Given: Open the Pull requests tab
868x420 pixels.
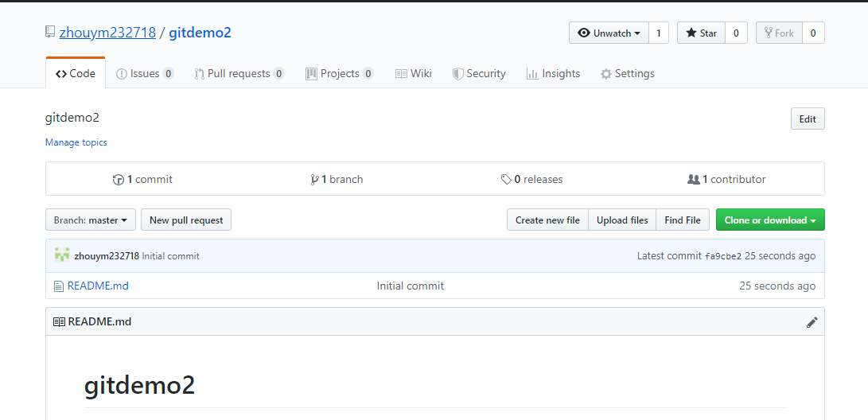Looking at the screenshot, I should (x=239, y=74).
